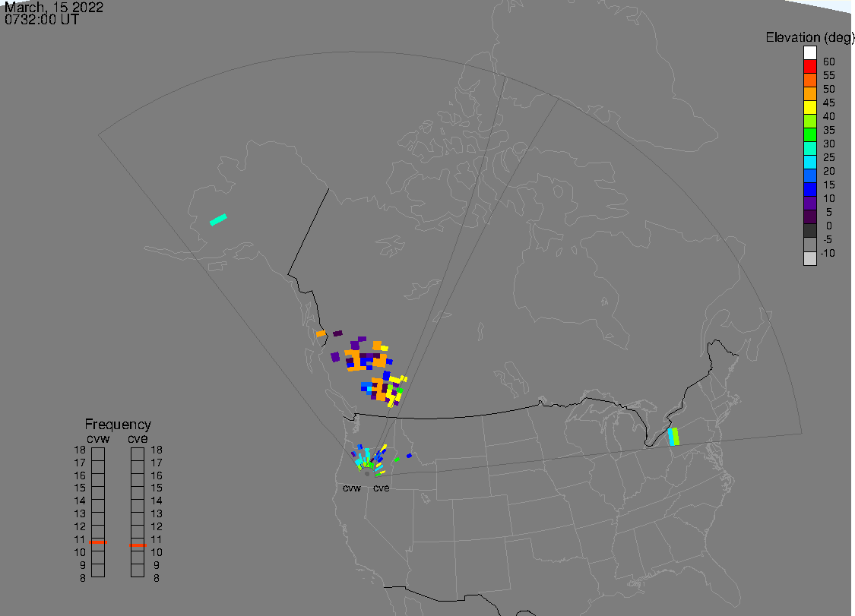The width and height of the screenshot is (855, 616).
Task: Click the red frequency marker on the cve bar
Action: pos(138,545)
